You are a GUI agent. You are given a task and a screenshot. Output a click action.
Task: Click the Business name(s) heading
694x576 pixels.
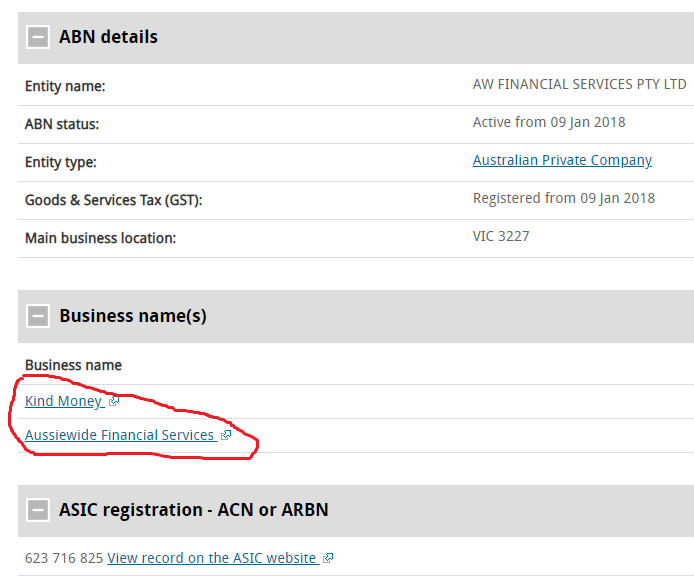click(133, 316)
